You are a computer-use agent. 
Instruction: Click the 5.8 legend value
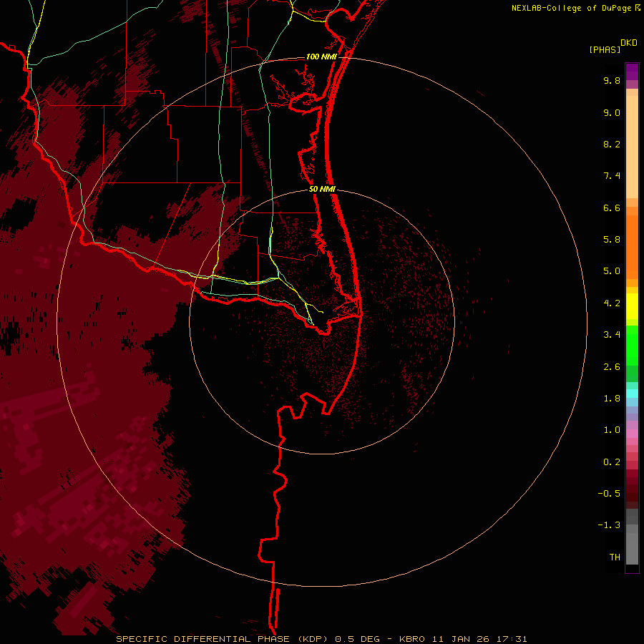(612, 239)
